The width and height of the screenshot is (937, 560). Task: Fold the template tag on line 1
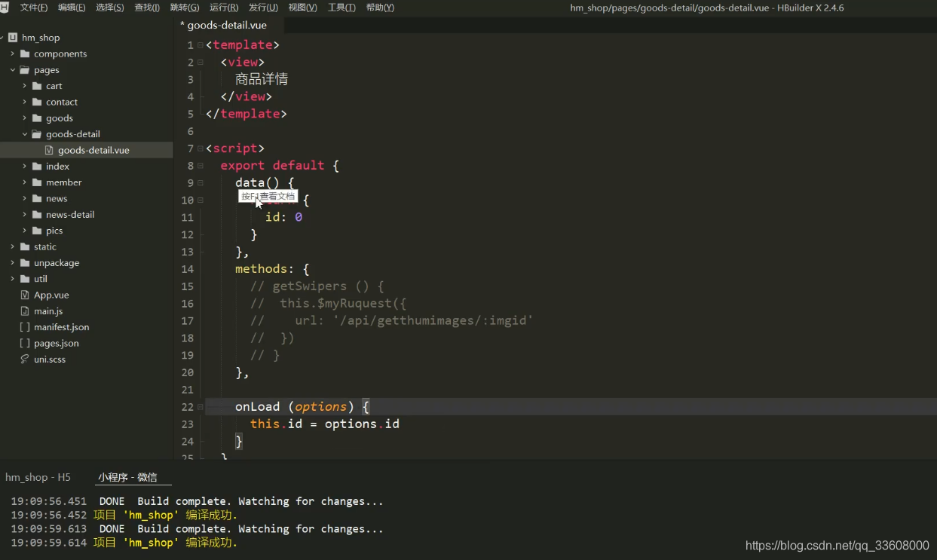pyautogui.click(x=201, y=45)
